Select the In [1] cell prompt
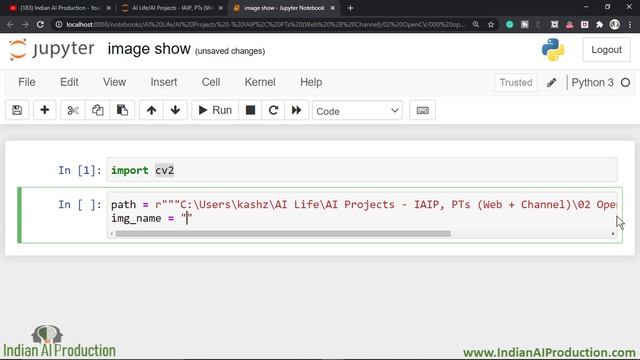The image size is (640, 360). (x=80, y=170)
